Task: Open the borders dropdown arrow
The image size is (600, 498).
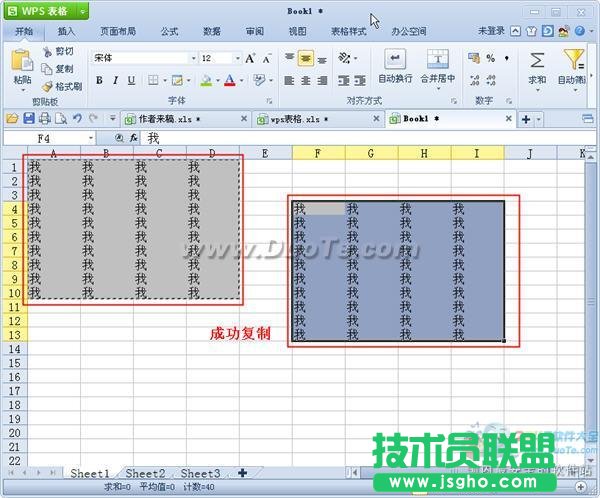Action: (x=165, y=81)
